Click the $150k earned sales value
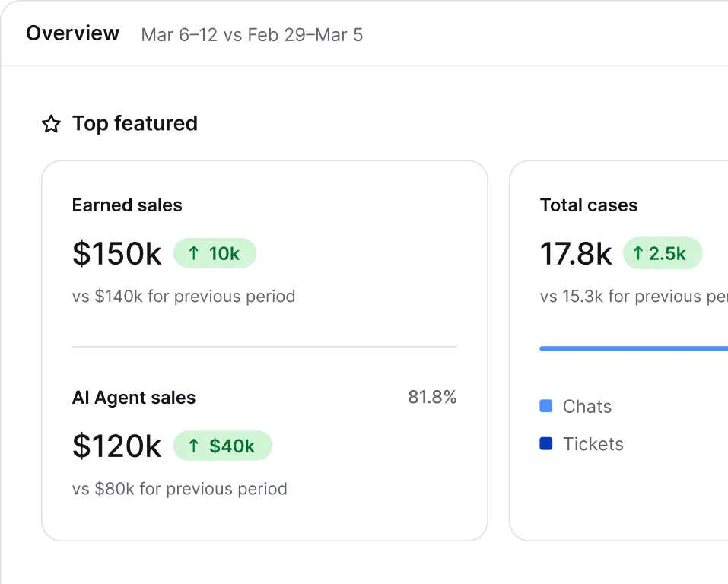The height and width of the screenshot is (584, 728). [117, 253]
